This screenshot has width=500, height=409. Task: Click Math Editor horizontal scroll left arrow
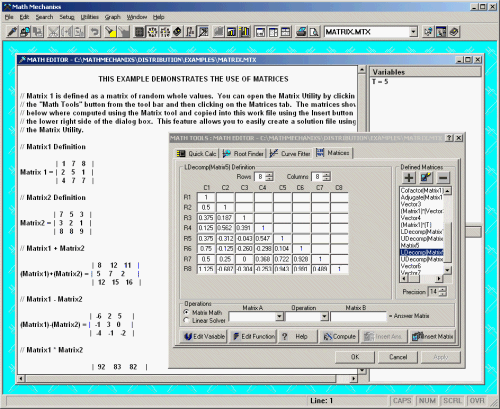click(x=21, y=378)
